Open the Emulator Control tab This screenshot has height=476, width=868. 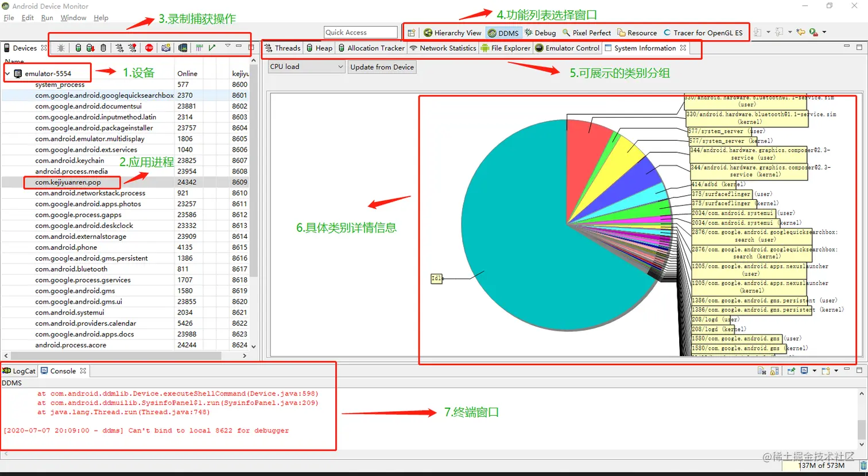567,48
